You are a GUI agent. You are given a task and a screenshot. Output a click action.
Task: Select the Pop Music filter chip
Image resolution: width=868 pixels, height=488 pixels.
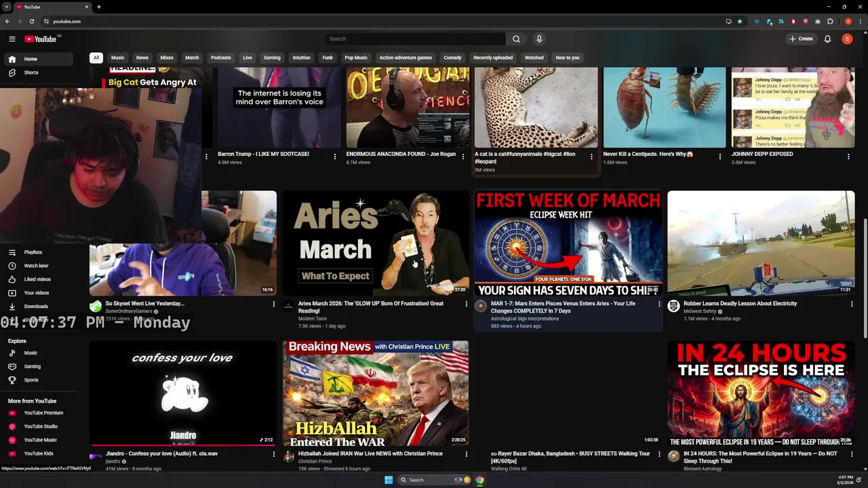(x=356, y=58)
